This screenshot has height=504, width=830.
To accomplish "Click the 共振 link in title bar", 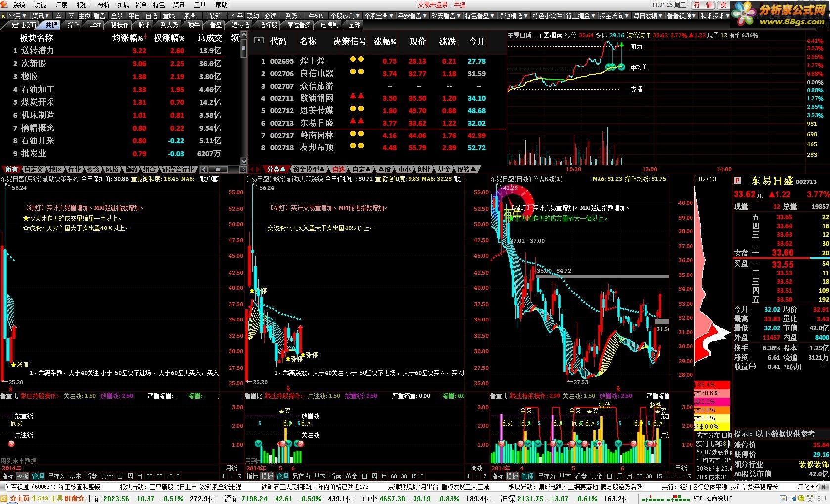I will pyautogui.click(x=460, y=5).
